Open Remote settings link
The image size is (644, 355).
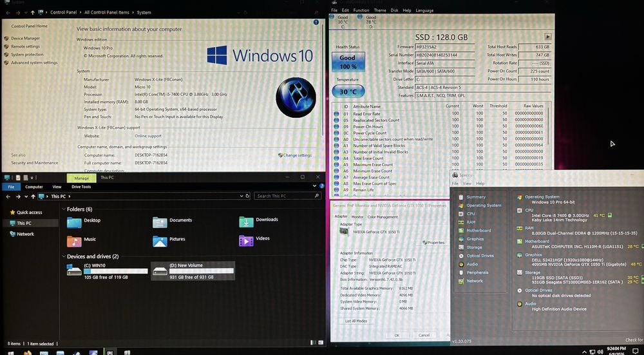click(x=25, y=46)
